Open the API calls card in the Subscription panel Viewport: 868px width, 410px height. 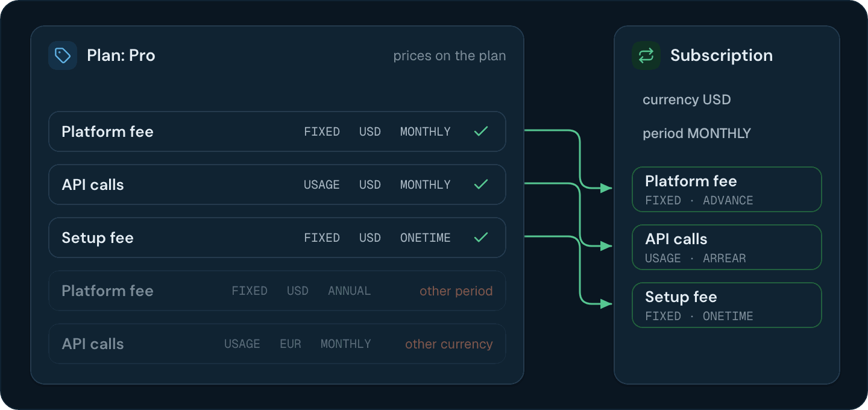click(727, 247)
